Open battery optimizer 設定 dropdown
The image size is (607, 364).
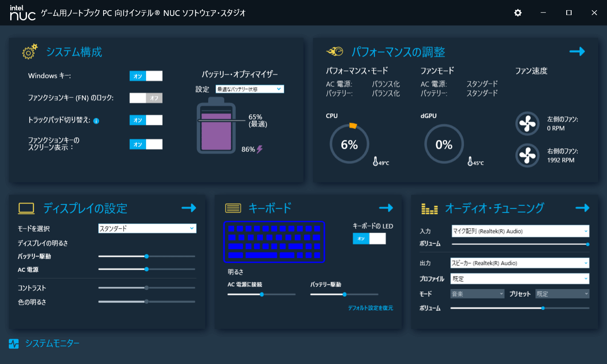click(250, 89)
